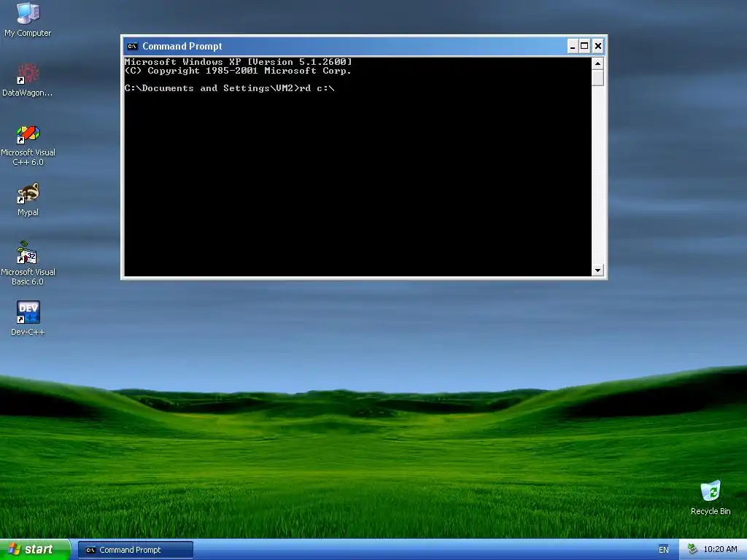This screenshot has height=560, width=747.
Task: Select Command Prompt taskbar button
Action: coord(136,550)
